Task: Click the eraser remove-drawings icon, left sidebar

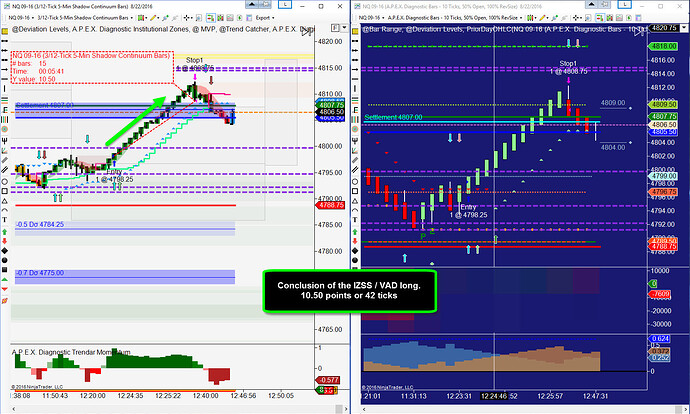Action: tap(5, 300)
